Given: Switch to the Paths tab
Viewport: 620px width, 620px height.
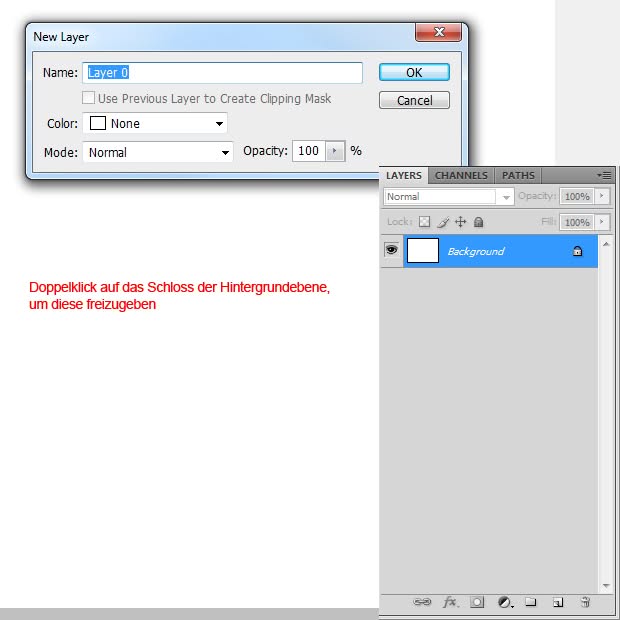Looking at the screenshot, I should coord(518,176).
